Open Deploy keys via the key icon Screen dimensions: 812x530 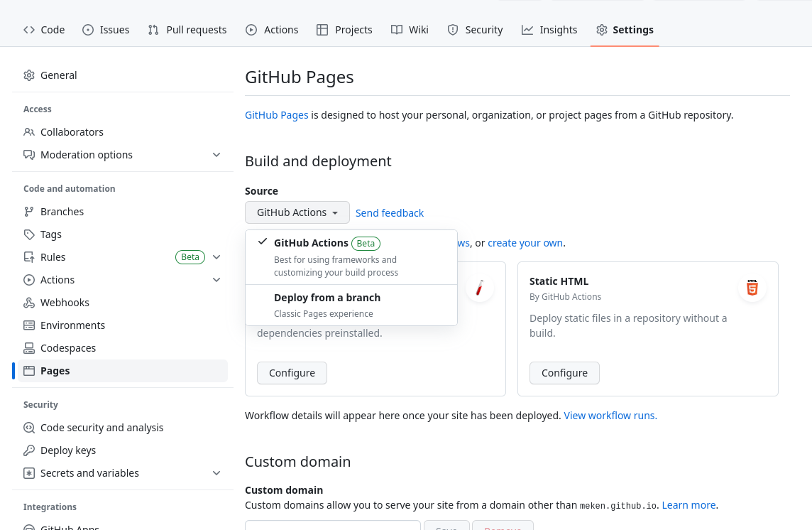click(x=31, y=450)
